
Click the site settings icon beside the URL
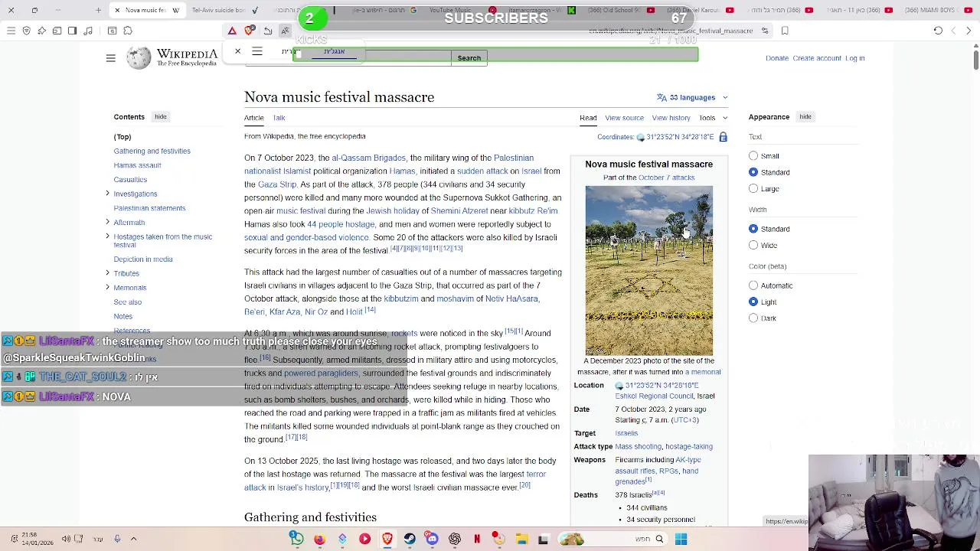click(x=763, y=31)
